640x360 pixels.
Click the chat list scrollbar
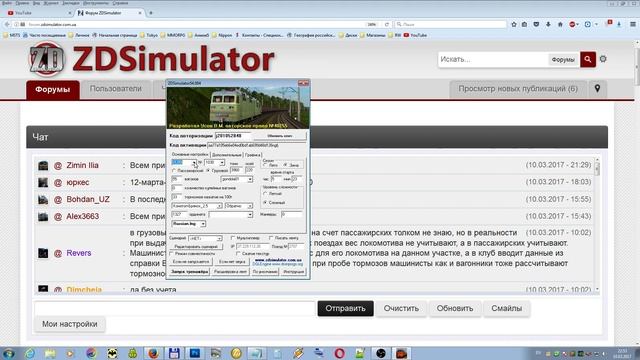[x=597, y=224]
